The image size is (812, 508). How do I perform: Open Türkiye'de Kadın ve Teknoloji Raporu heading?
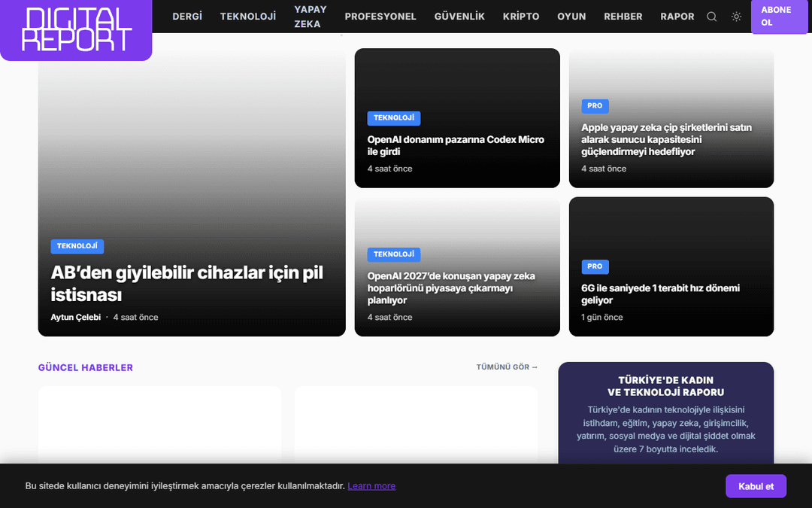[665, 386]
